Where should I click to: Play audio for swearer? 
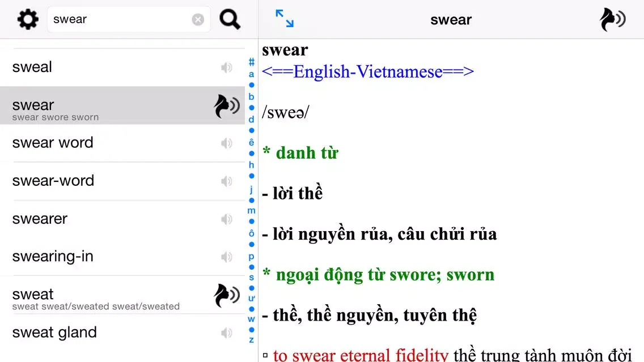227,219
